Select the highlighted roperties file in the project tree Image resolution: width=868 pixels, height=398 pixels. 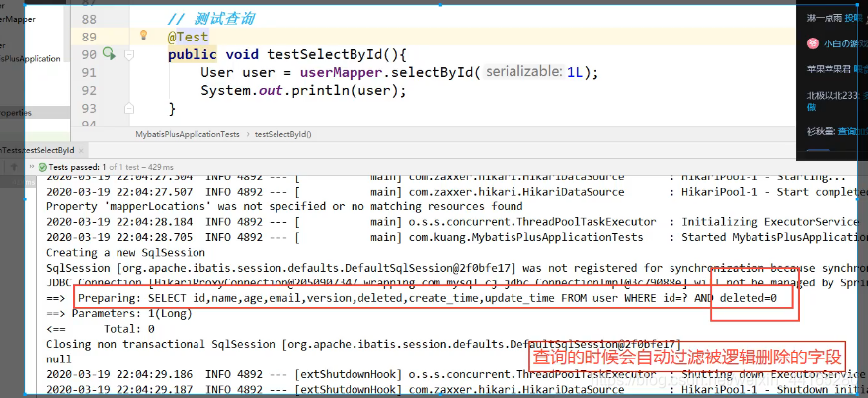[16, 113]
